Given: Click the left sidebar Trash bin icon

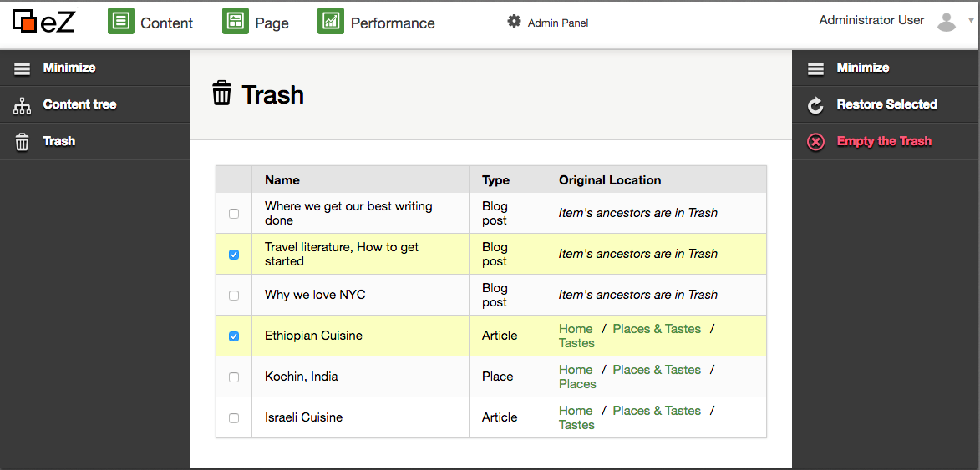Looking at the screenshot, I should 23,142.
